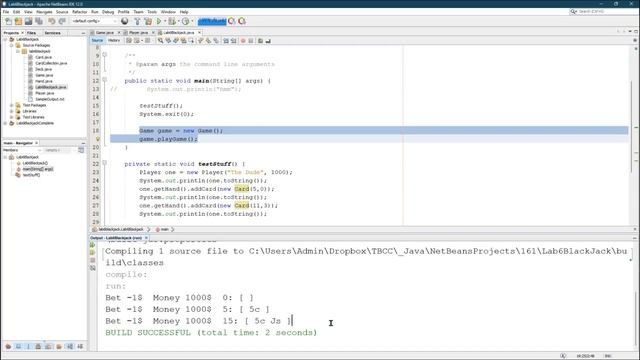Minimize the Projects panel with dash button
Viewport: 640px width, 360px height.
pos(83,33)
